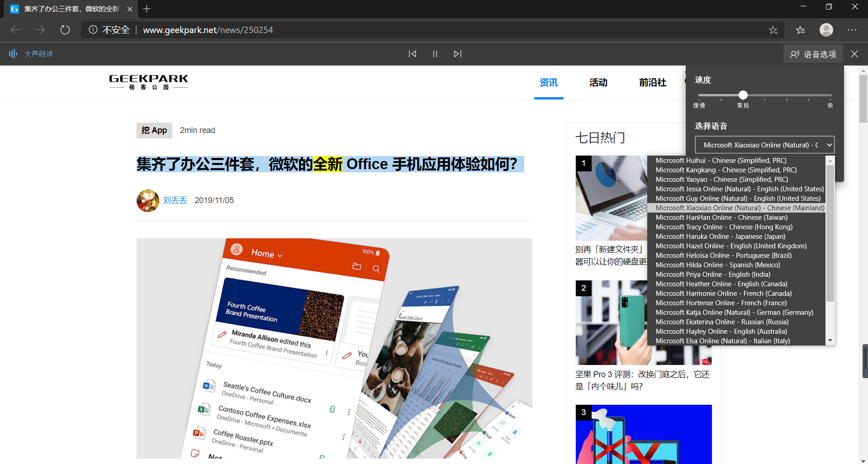Select Microsoft Jessa Online English voice
The height and width of the screenshot is (464, 868).
(736, 189)
